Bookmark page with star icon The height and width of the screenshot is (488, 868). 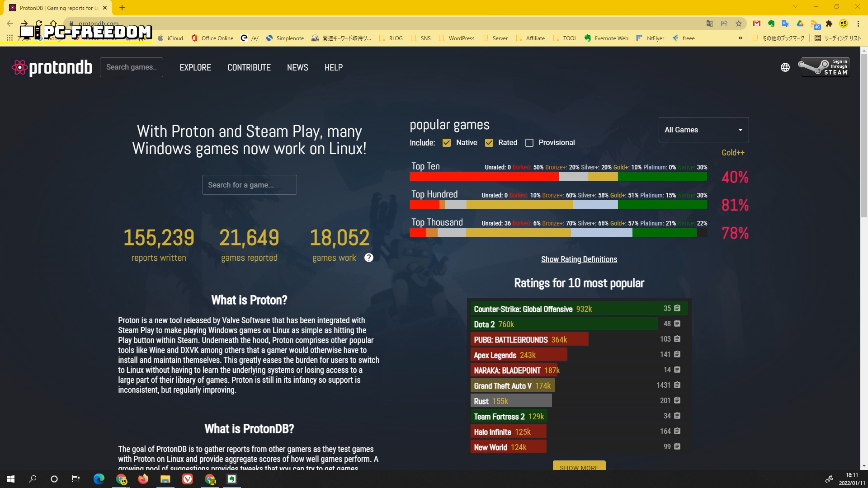tap(739, 23)
